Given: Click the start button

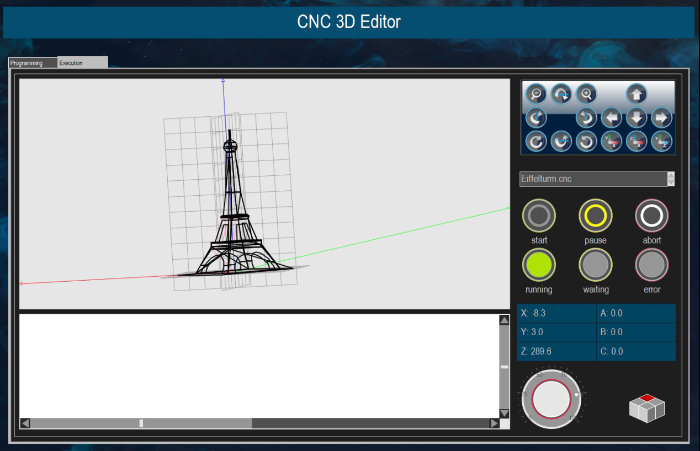Looking at the screenshot, I should pos(539,216).
